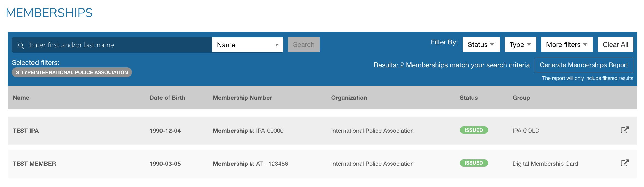Open TEST MEMBER membership external link icon
The height and width of the screenshot is (187, 644).
tap(625, 163)
